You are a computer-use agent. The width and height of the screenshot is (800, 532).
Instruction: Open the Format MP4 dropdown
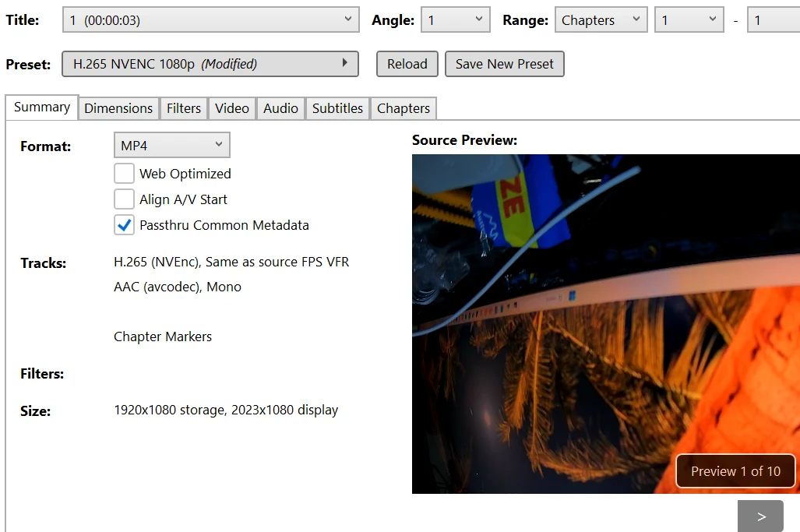pos(171,146)
